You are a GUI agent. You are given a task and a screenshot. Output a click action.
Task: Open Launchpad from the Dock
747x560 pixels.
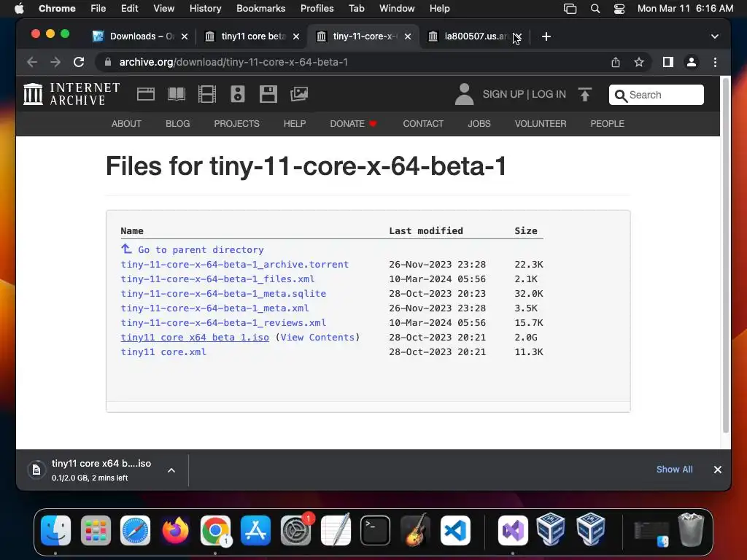coord(96,530)
